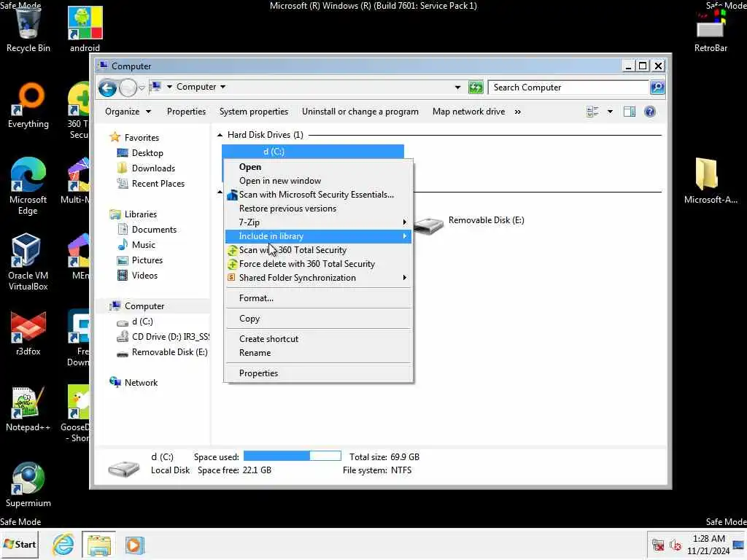The height and width of the screenshot is (560, 747).
Task: Click the Search Computer magnifier icon
Action: tap(657, 87)
